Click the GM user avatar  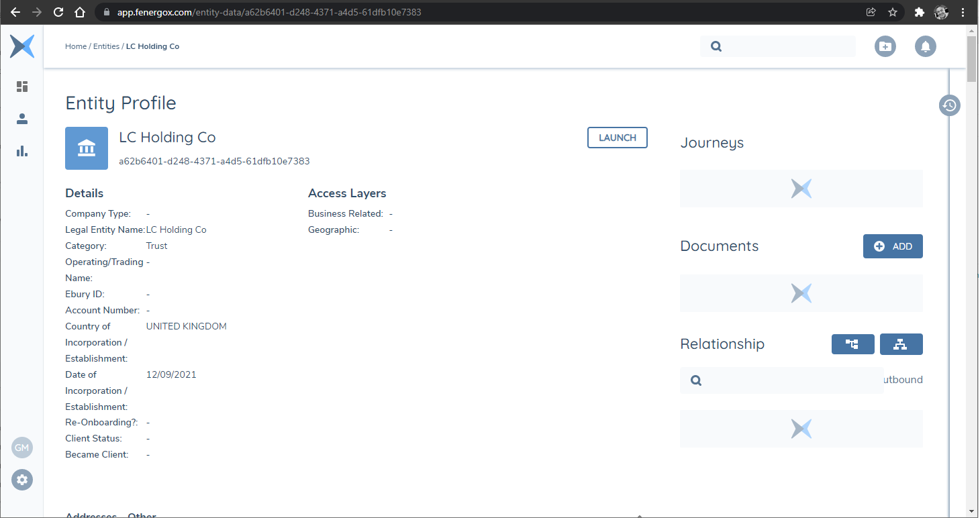point(22,448)
